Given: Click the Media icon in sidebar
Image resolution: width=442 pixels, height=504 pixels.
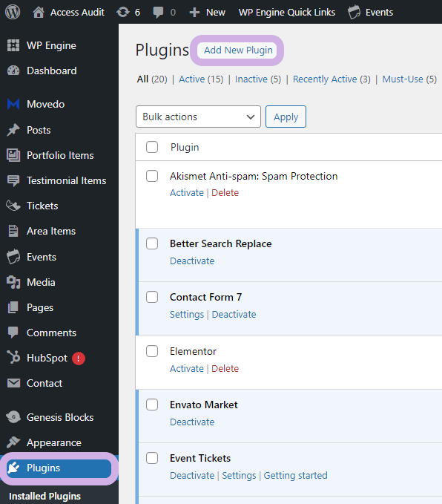Looking at the screenshot, I should [13, 282].
